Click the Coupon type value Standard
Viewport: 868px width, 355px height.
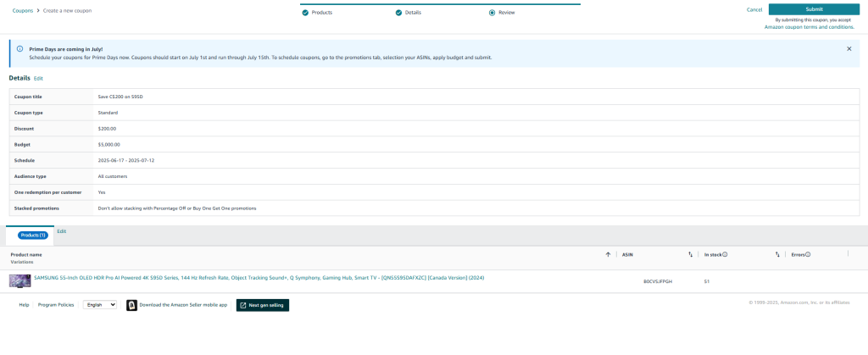click(108, 113)
